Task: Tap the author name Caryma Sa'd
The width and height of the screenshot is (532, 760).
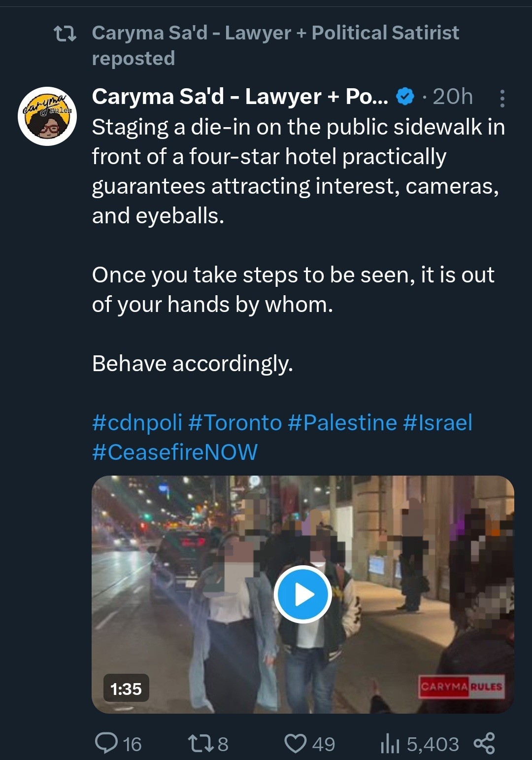Action: 239,97
